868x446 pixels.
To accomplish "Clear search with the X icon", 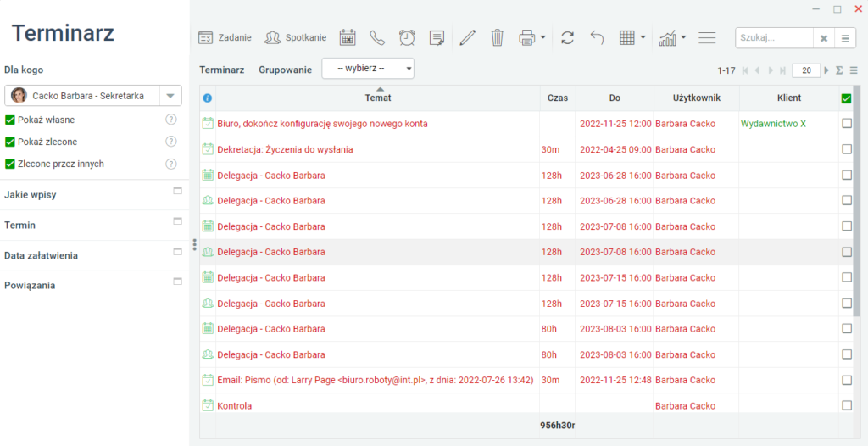I will [x=823, y=38].
